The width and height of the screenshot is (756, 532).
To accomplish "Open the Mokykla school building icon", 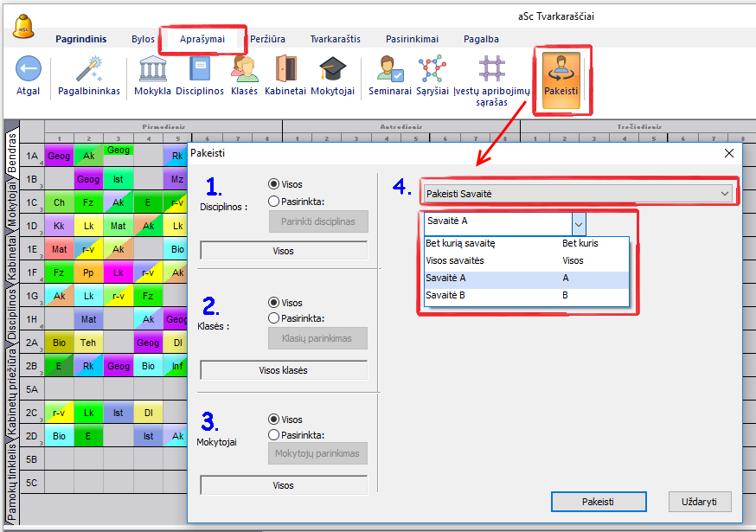I will point(152,69).
